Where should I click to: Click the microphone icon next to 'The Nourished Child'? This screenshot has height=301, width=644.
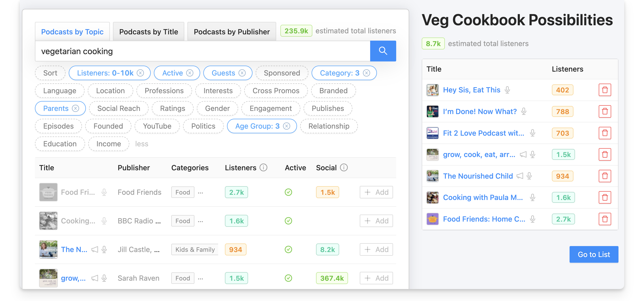[x=528, y=176]
